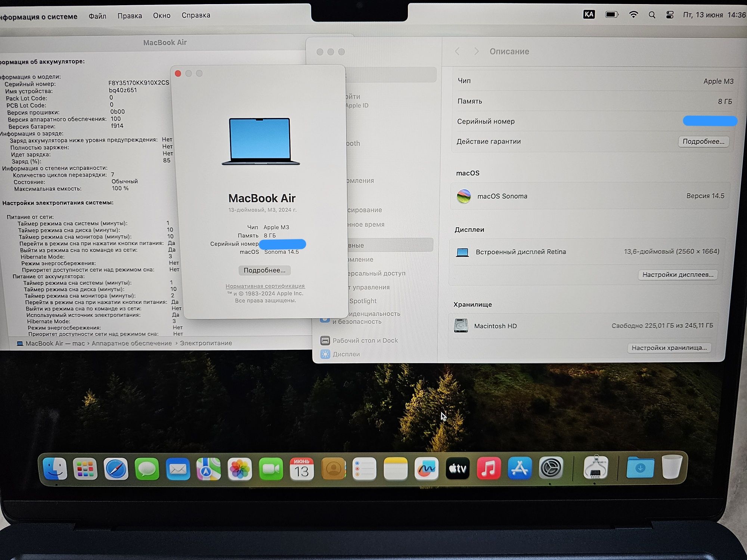Open Launchpad in the Dock

click(x=85, y=469)
